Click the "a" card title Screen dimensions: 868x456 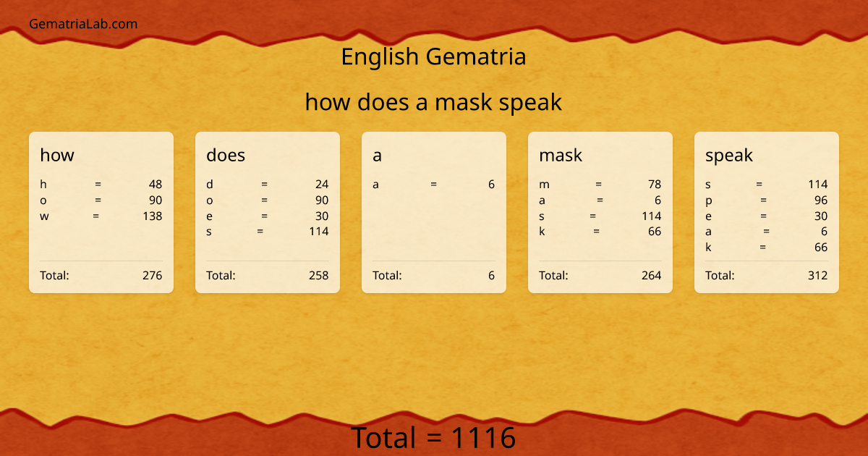pyautogui.click(x=377, y=155)
